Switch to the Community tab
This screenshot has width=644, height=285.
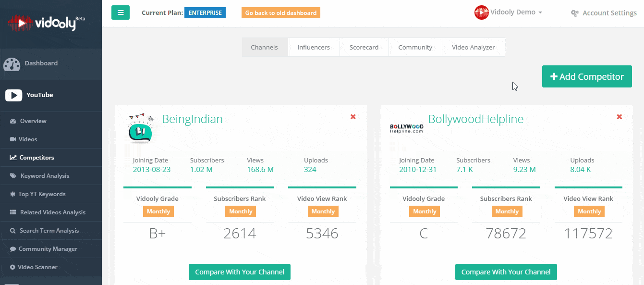coord(415,47)
